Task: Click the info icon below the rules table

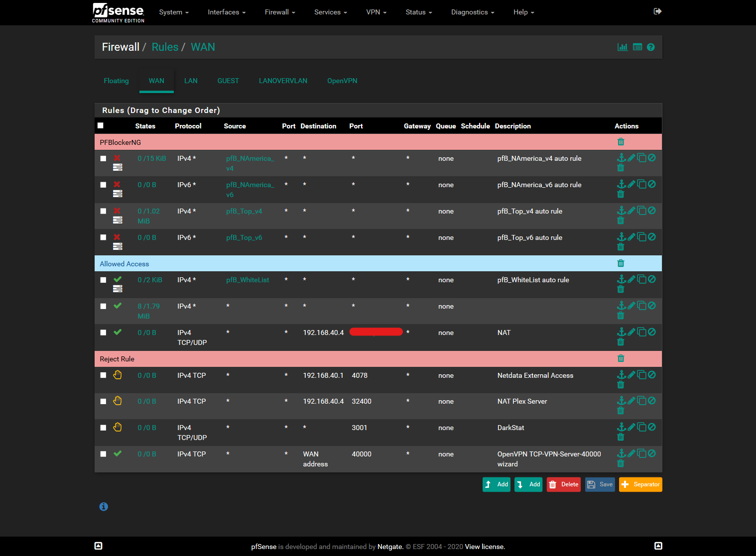Action: (x=104, y=507)
